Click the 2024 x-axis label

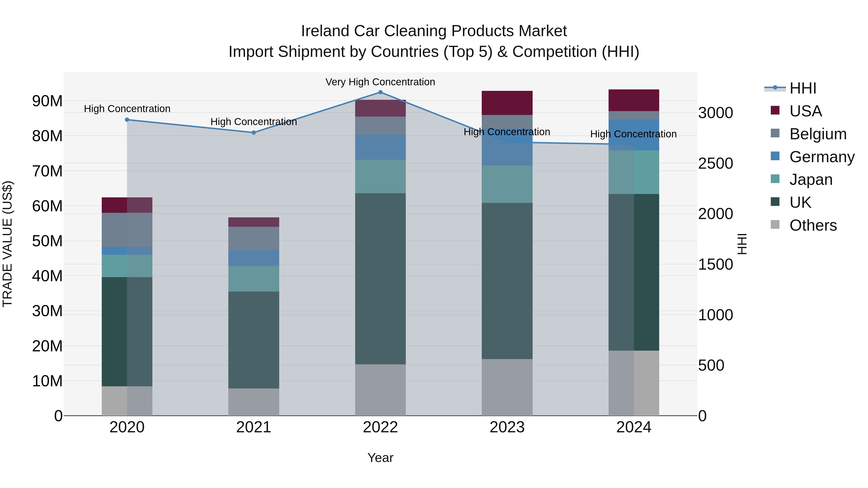634,427
